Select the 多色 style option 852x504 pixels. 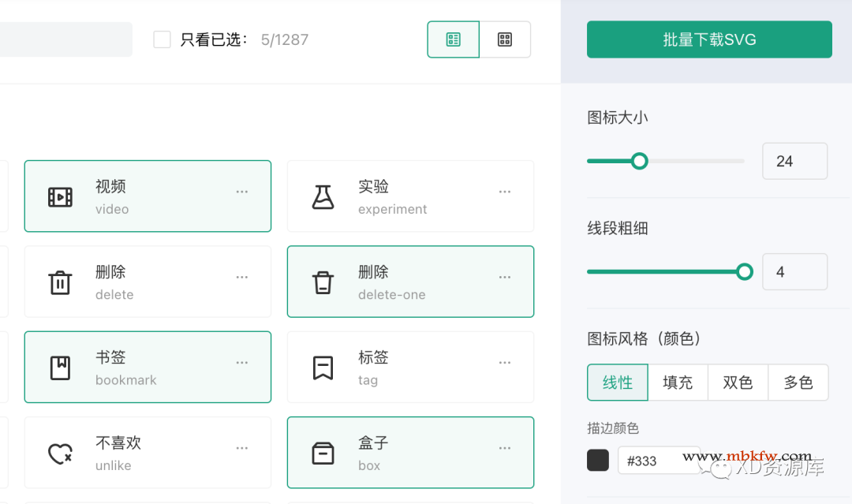click(x=798, y=383)
